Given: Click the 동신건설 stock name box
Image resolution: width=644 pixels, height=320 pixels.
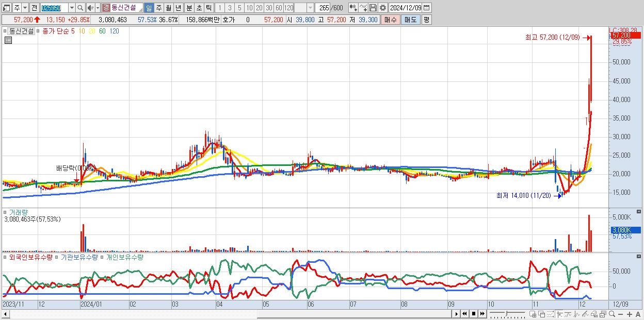Looking at the screenshot, I should 122,8.
